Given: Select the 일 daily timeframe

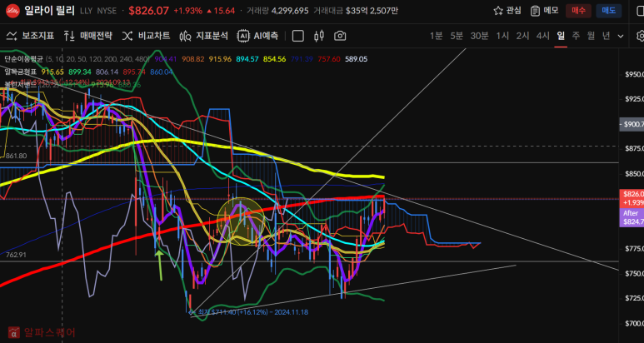Looking at the screenshot, I should click(x=561, y=36).
